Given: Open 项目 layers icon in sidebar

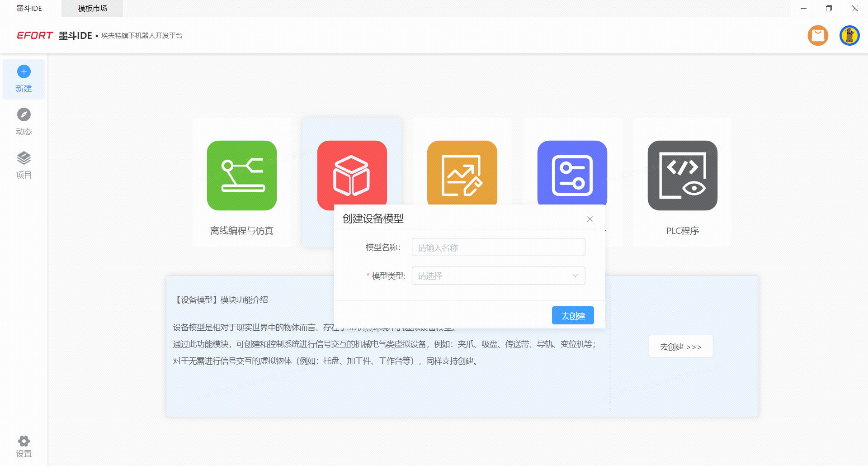Looking at the screenshot, I should coord(24,158).
